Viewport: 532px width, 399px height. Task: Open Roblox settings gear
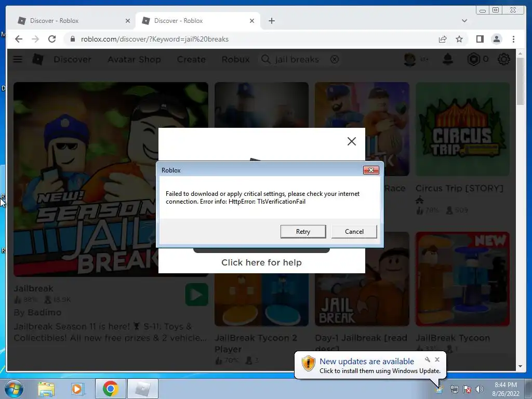click(503, 59)
